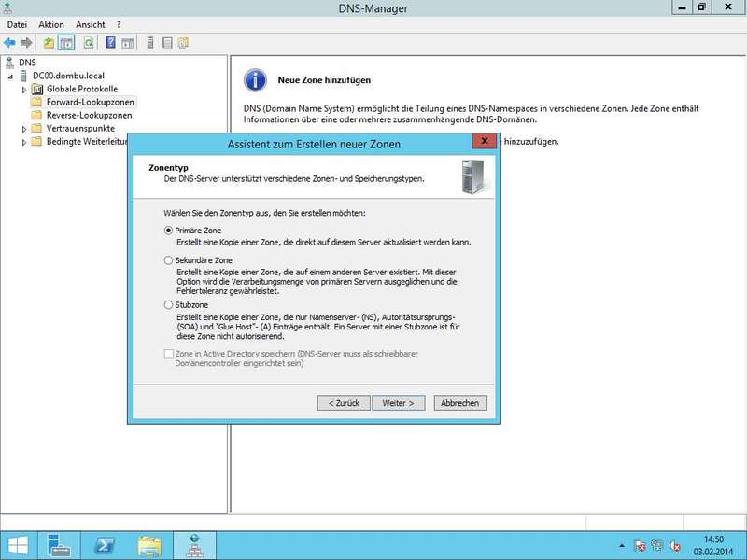Image resolution: width=747 pixels, height=560 pixels.
Task: Open the Windows Start button
Action: [x=18, y=546]
